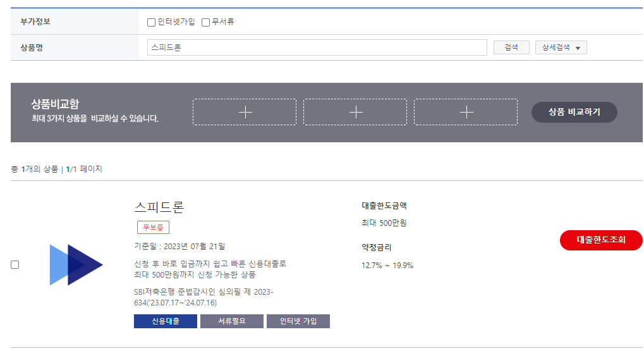The width and height of the screenshot is (644, 351).
Task: Expand the 상세검색 dropdown
Action: point(561,47)
